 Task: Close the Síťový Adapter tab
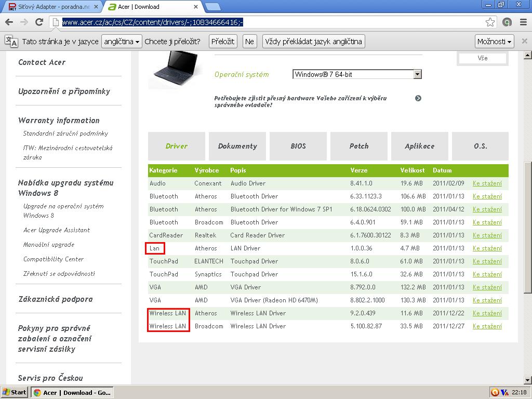(x=96, y=7)
